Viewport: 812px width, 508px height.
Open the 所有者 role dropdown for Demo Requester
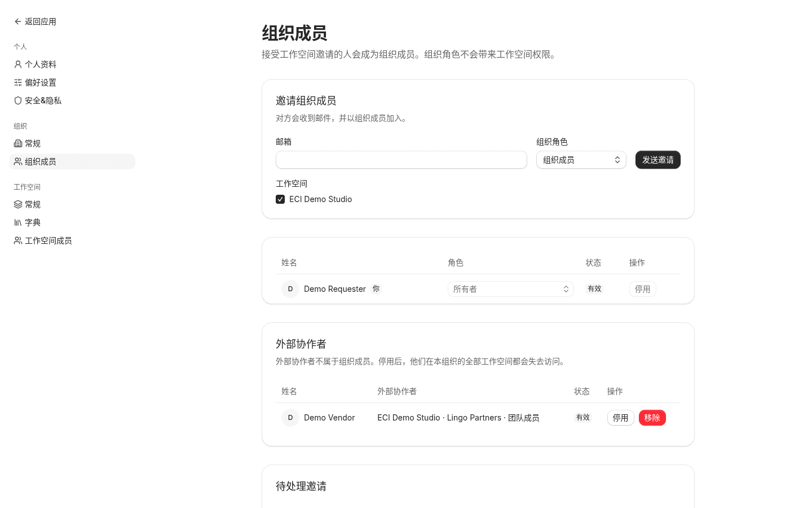tap(511, 289)
